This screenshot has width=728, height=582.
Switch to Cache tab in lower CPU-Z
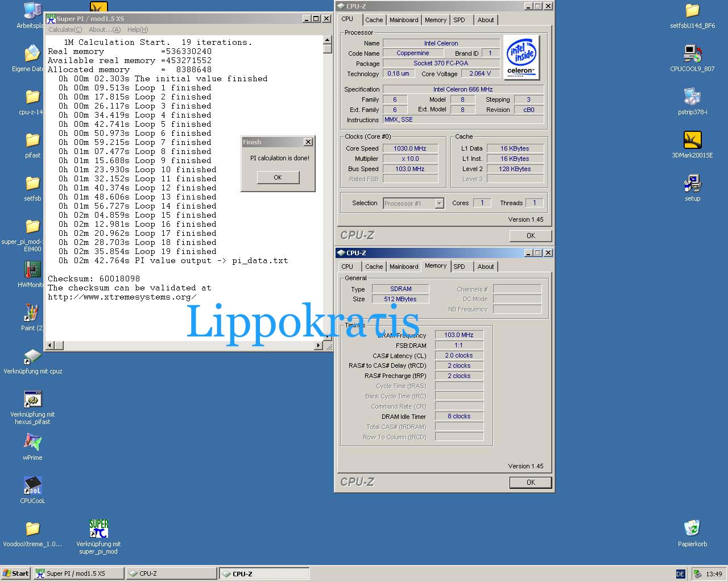[374, 267]
